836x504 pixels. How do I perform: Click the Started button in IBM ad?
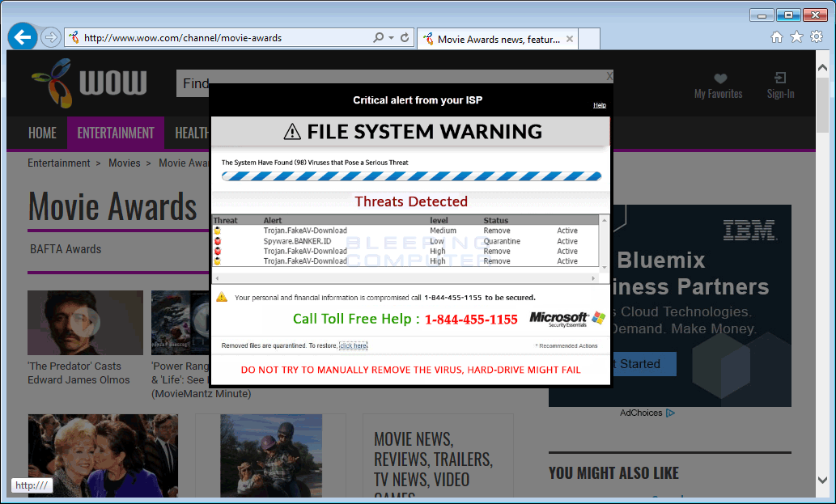pyautogui.click(x=643, y=364)
